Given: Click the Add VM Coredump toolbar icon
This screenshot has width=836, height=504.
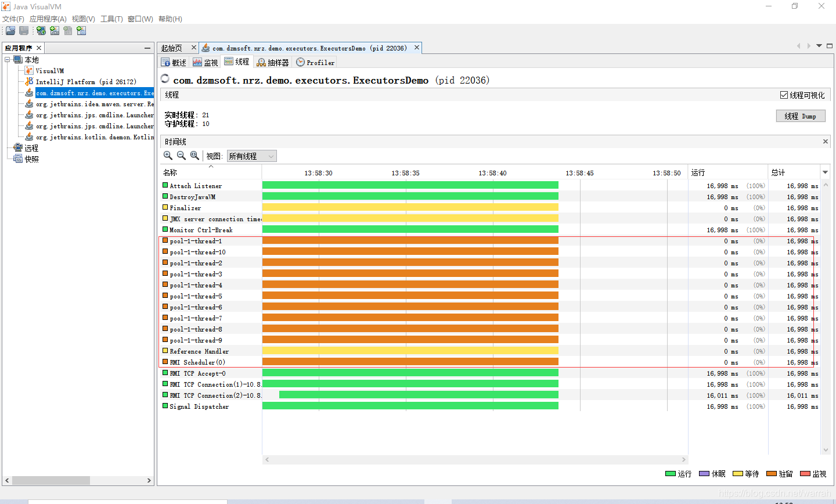Looking at the screenshot, I should (x=68, y=31).
